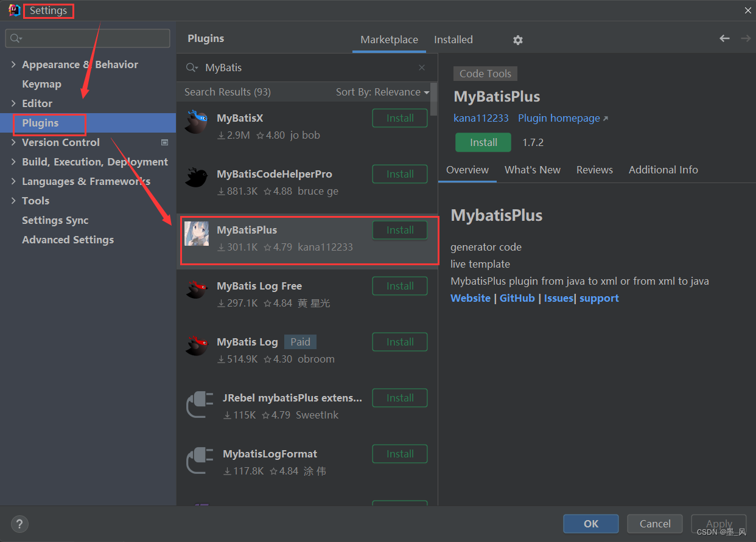
Task: Close the Settings window
Action: click(x=748, y=10)
